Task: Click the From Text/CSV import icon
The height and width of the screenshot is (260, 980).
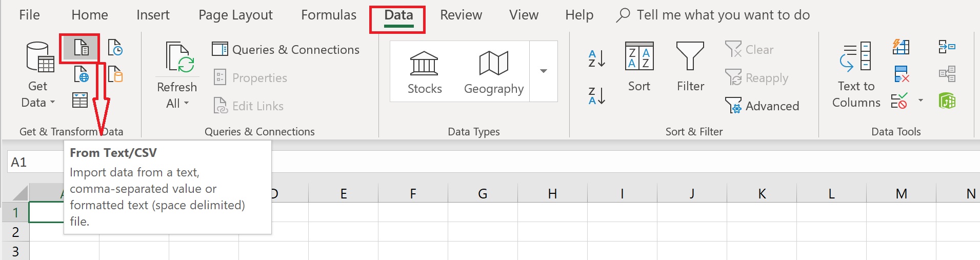Action: tap(81, 48)
